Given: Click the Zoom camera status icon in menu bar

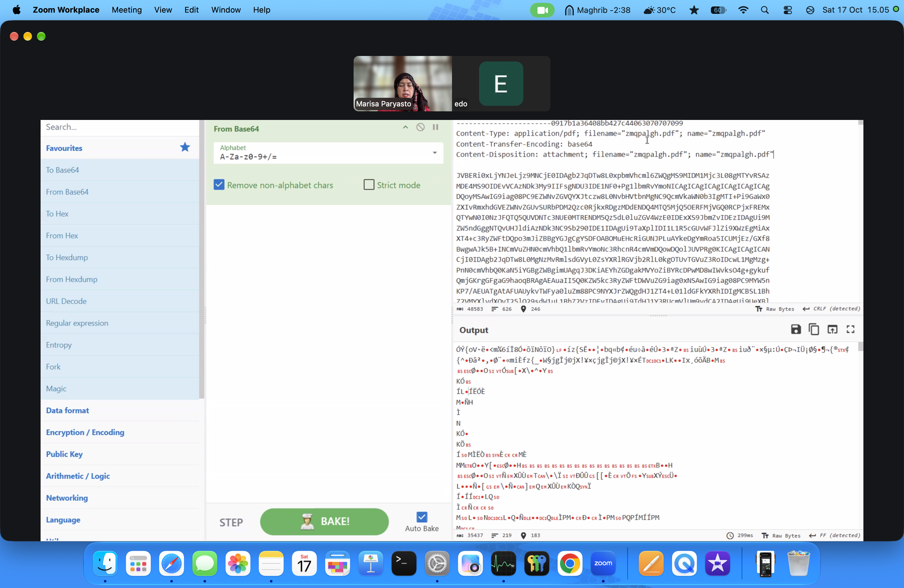Looking at the screenshot, I should click(542, 10).
